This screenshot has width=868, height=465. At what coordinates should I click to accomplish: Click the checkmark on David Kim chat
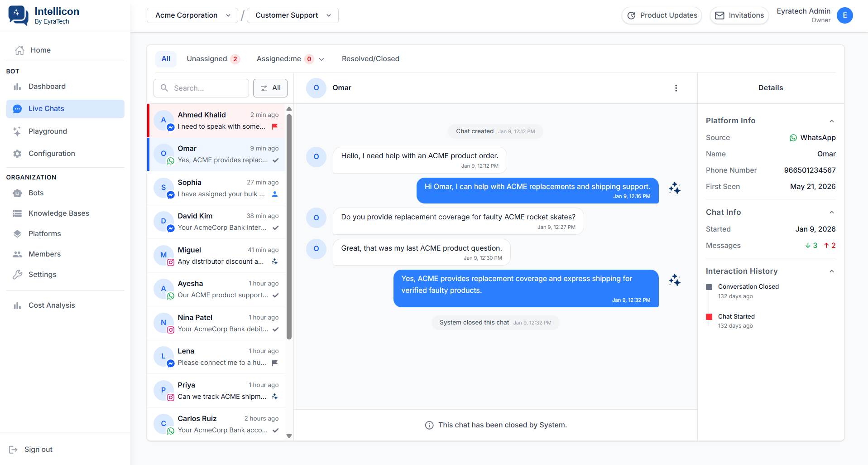[x=276, y=228]
